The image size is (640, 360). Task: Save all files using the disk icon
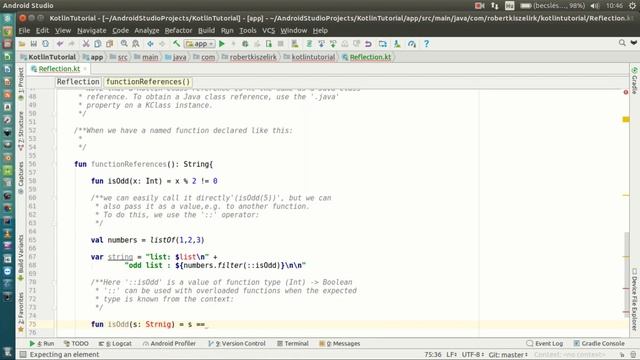click(33, 44)
